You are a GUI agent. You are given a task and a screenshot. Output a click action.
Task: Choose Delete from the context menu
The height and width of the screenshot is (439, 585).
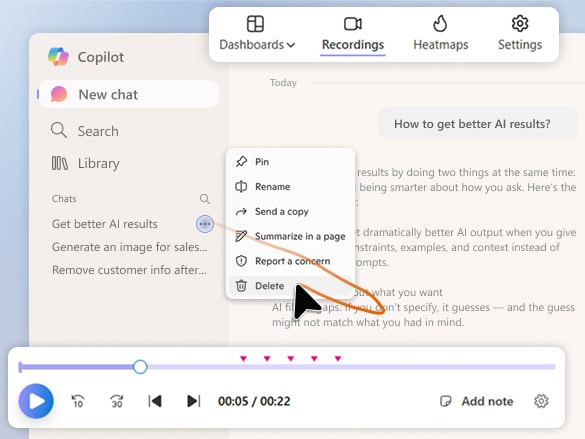tap(291, 286)
